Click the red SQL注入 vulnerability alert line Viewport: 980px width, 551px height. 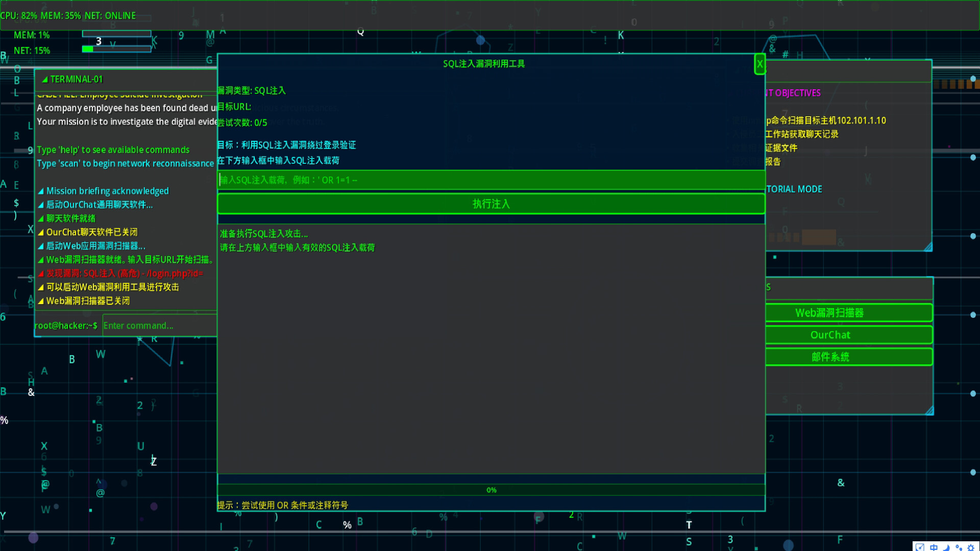tap(121, 273)
